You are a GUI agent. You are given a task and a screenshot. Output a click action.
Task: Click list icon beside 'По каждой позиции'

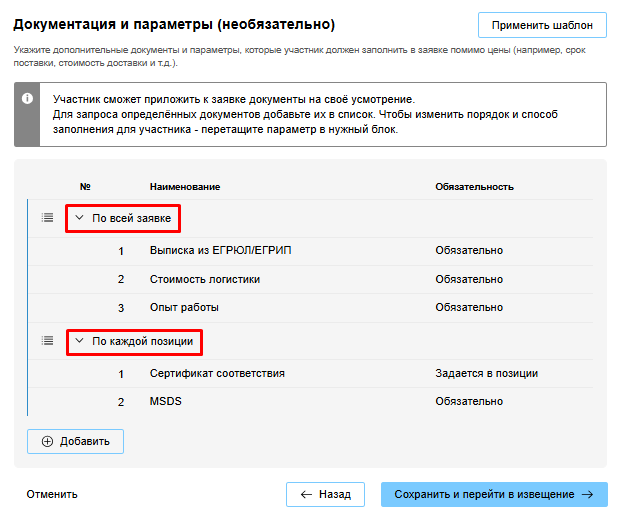coord(47,340)
